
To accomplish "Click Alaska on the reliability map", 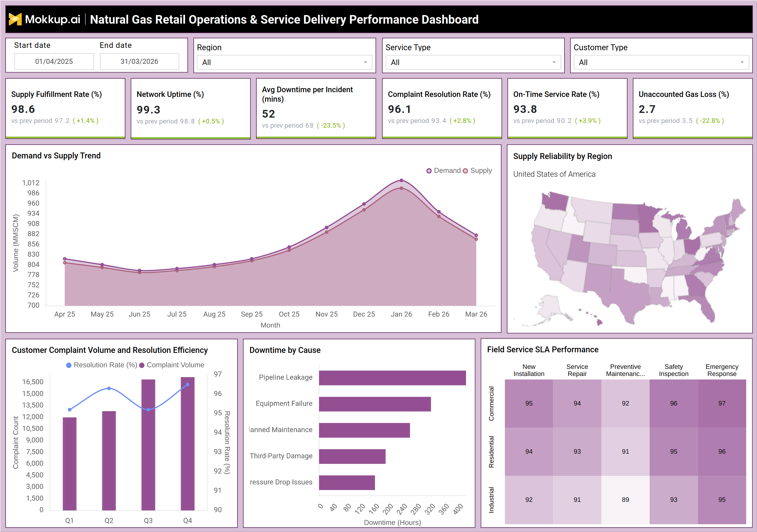I will click(549, 306).
